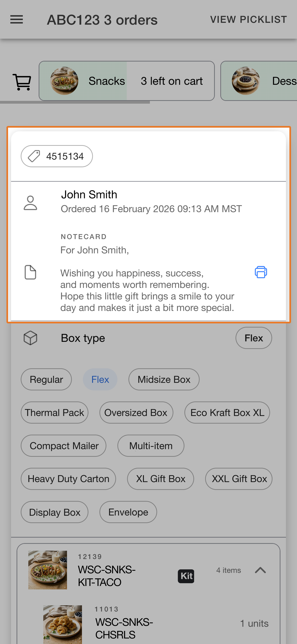Choose the Midsize Box option
Image resolution: width=297 pixels, height=644 pixels.
(x=164, y=380)
